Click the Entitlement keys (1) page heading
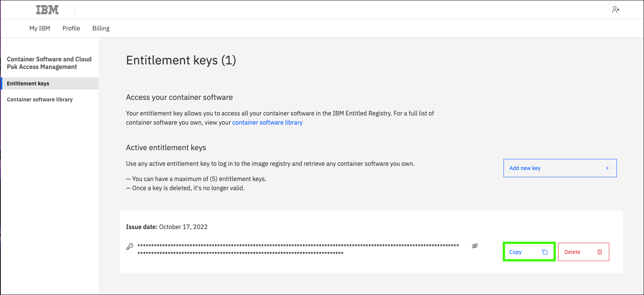The height and width of the screenshot is (295, 644). (181, 60)
